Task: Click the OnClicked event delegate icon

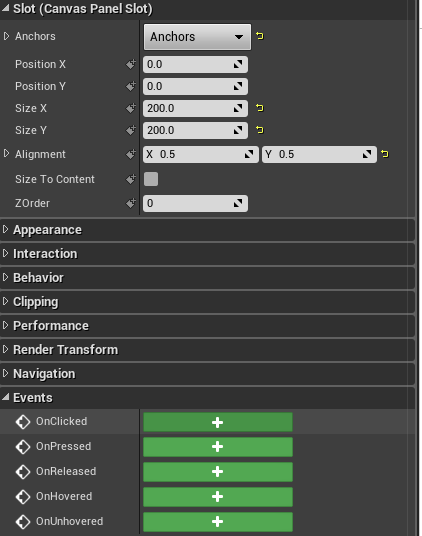Action: (x=23, y=422)
